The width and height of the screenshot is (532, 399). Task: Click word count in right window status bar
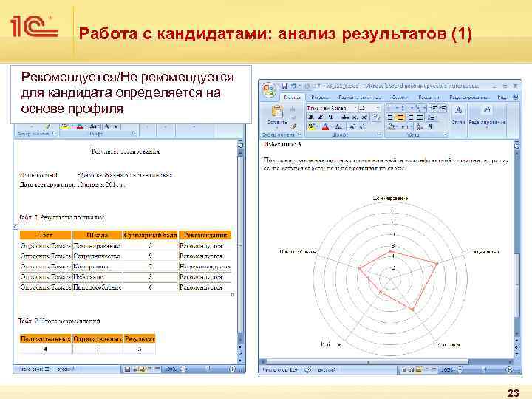pyautogui.click(x=279, y=370)
